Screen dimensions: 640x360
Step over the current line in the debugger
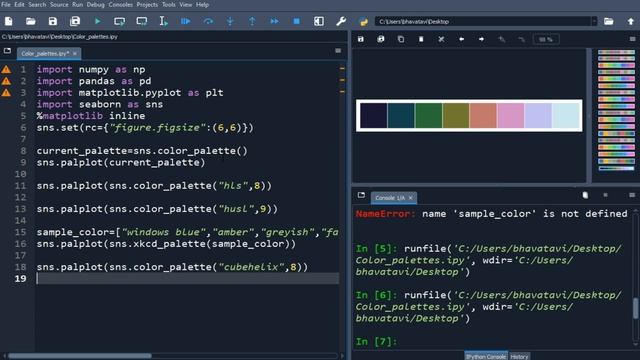coord(208,21)
